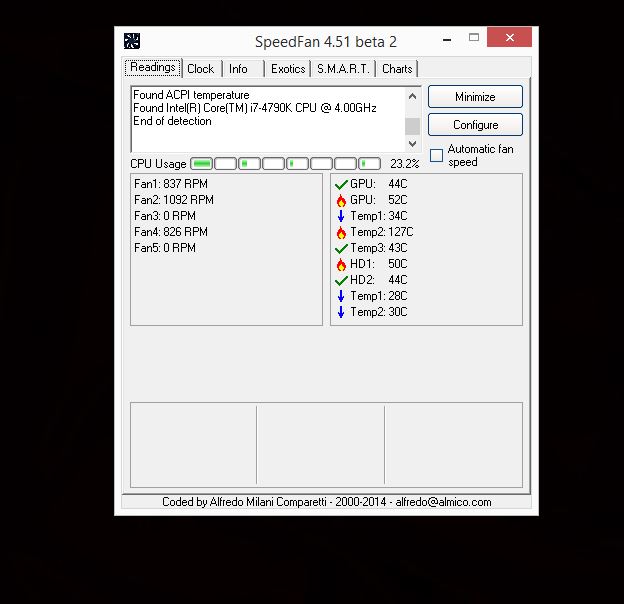Click the third CPU usage core bar
This screenshot has height=604, width=624.
point(250,164)
